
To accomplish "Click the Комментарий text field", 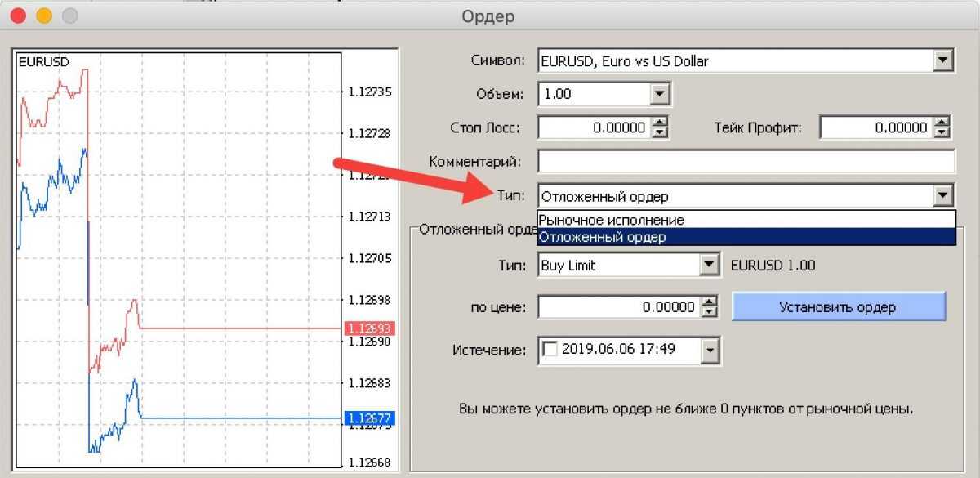I will click(746, 162).
